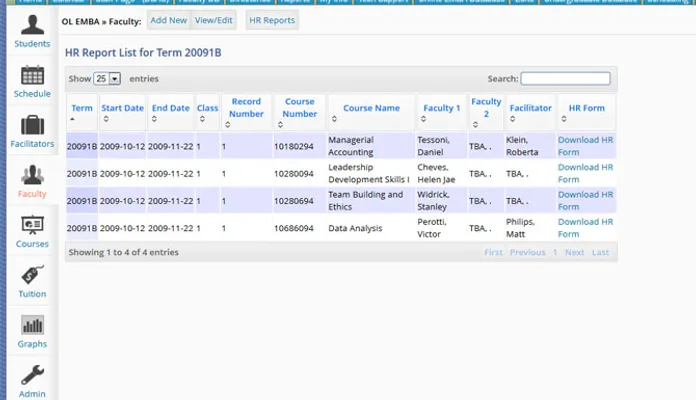Open the Courses sidebar icon
The height and width of the screenshot is (400, 696).
click(x=32, y=230)
